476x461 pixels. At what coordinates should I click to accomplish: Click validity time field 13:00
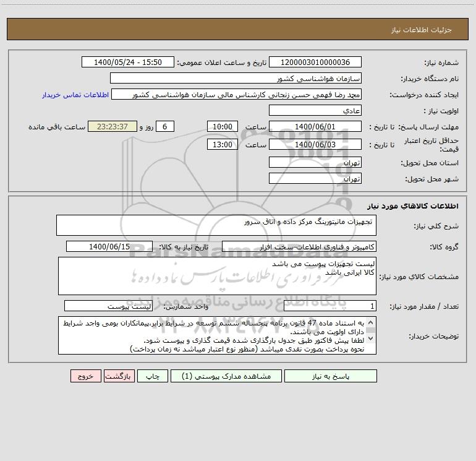[222, 144]
